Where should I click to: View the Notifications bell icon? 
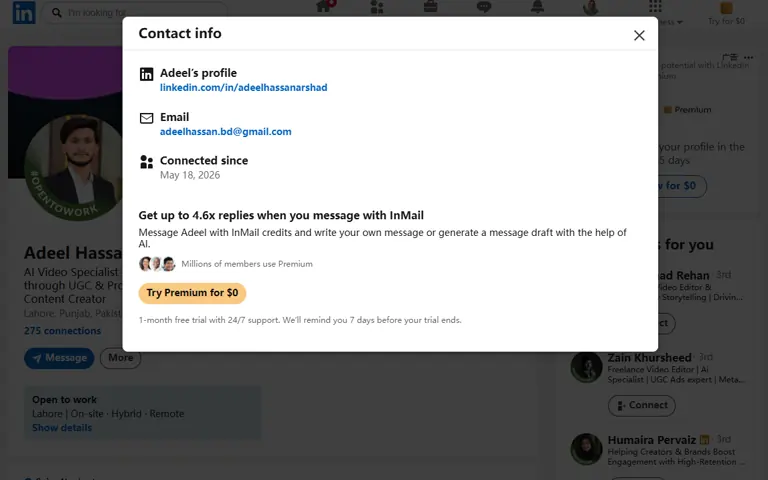[x=537, y=7]
